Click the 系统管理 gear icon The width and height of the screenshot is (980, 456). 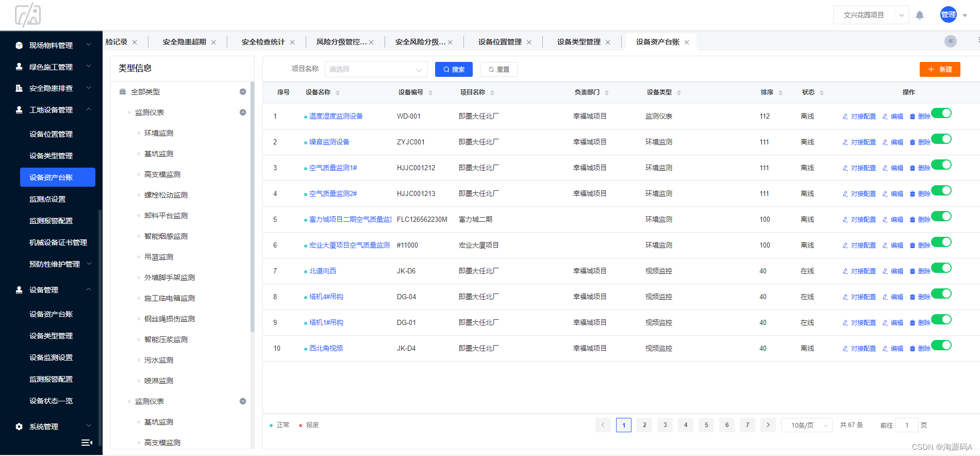tap(19, 427)
